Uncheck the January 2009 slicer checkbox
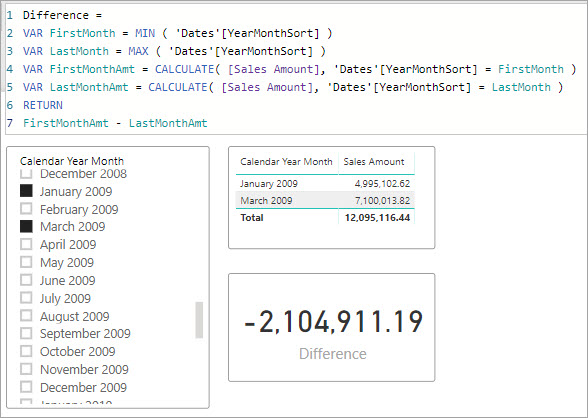The image size is (588, 418). click(26, 191)
